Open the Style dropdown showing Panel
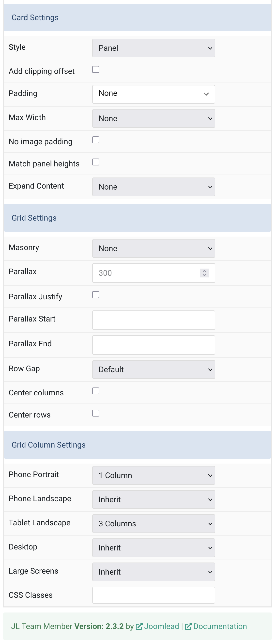The height and width of the screenshot is (644, 275). [153, 48]
